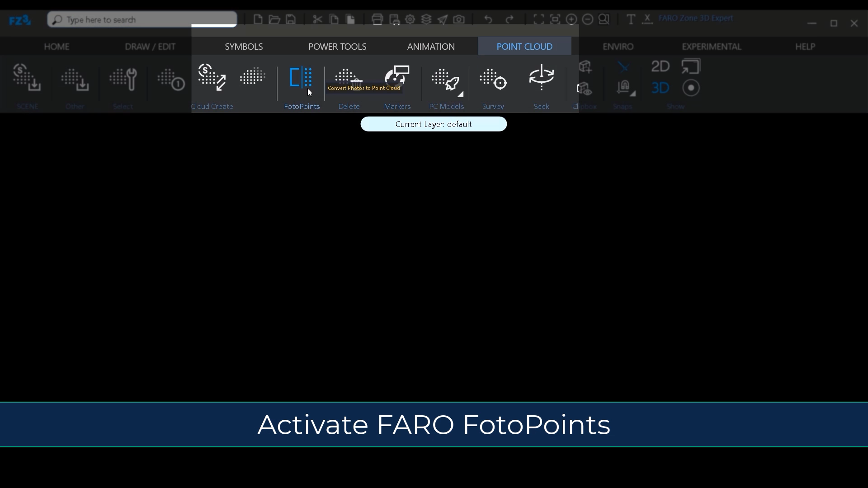Undo the last action
This screenshot has width=868, height=488.
[488, 19]
